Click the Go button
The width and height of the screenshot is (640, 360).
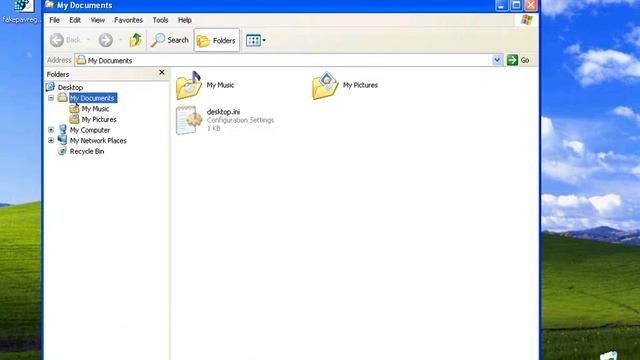[x=518, y=60]
